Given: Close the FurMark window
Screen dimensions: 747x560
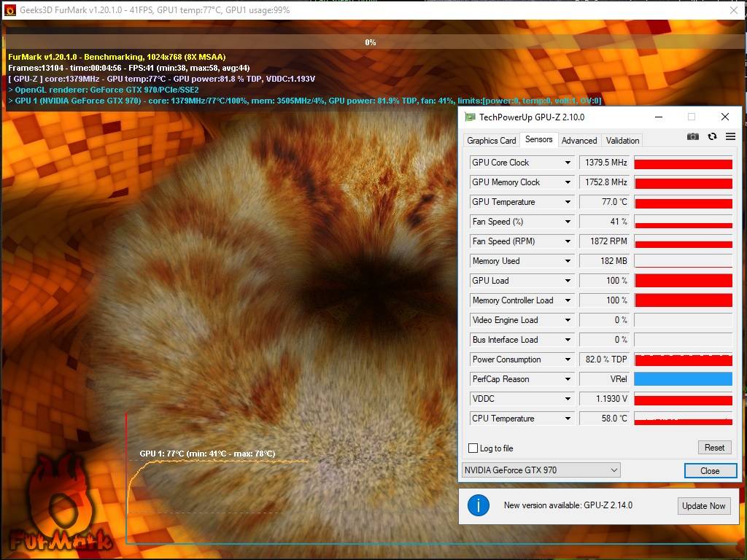Looking at the screenshot, I should click(x=734, y=10).
